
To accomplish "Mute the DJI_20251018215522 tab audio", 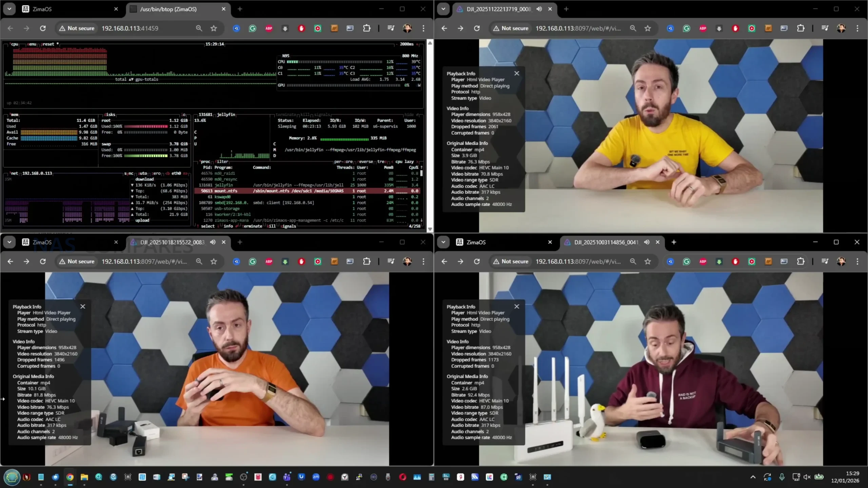I will (x=213, y=242).
